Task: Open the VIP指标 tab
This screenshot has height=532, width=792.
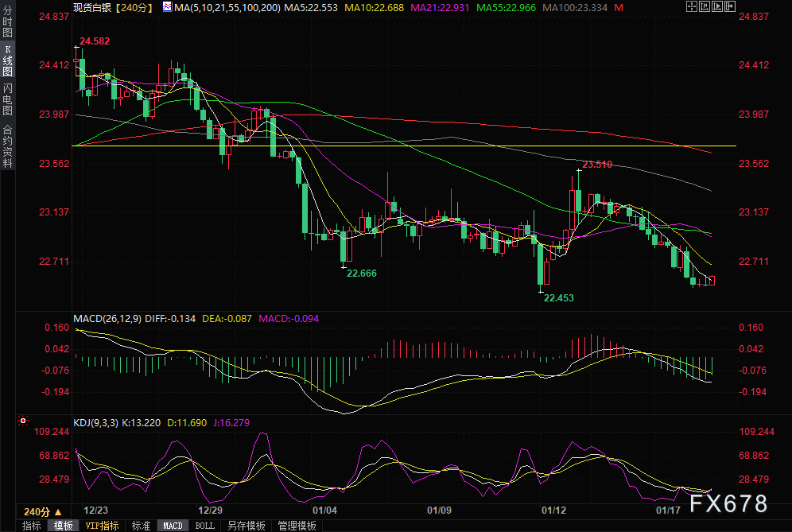Action: point(102,526)
